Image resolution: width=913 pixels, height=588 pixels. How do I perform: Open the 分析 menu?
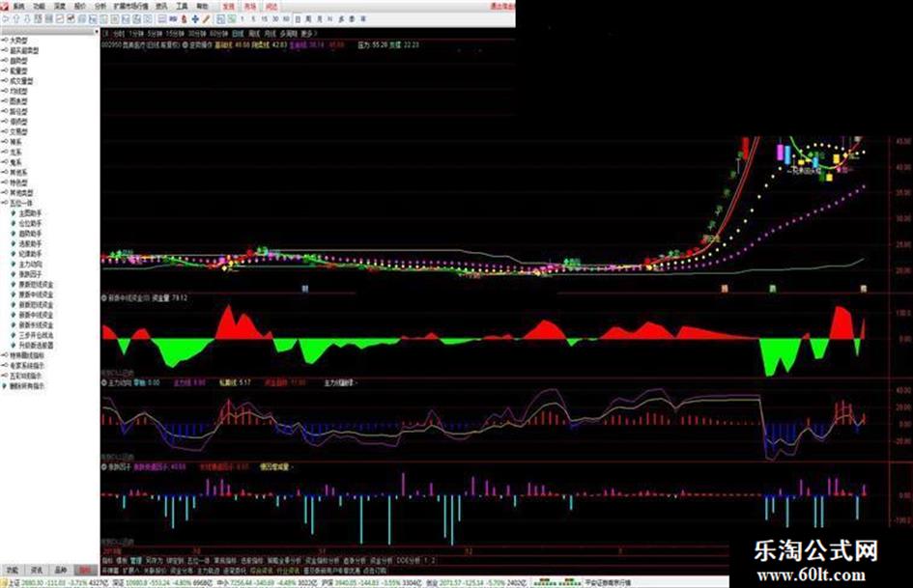tap(100, 7)
